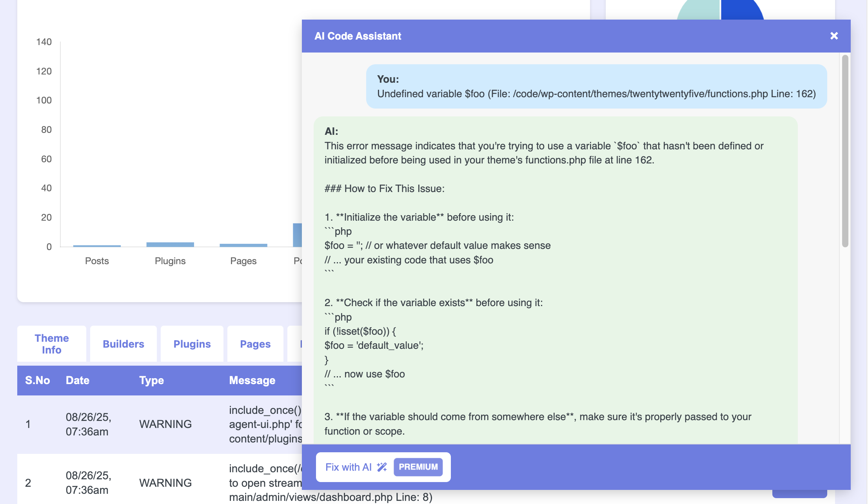Click the magic wand icon beside Fix with AI
The width and height of the screenshot is (868, 504).
(x=382, y=467)
